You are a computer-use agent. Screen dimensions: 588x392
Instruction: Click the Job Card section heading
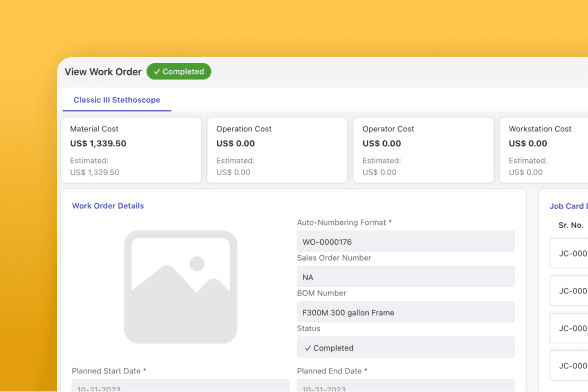coord(568,206)
